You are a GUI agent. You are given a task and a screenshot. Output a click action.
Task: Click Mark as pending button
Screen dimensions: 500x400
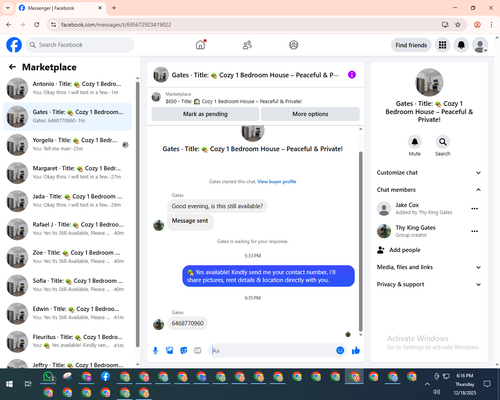tap(205, 114)
